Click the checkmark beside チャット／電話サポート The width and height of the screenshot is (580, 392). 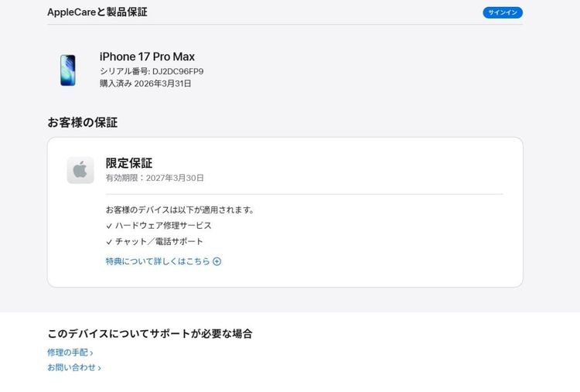pos(109,242)
